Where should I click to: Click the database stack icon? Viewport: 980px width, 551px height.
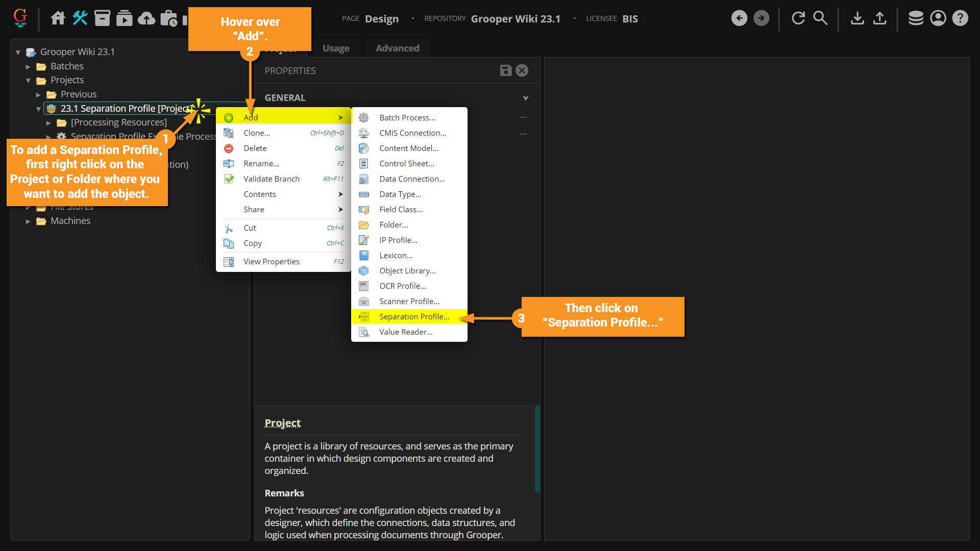(x=916, y=18)
